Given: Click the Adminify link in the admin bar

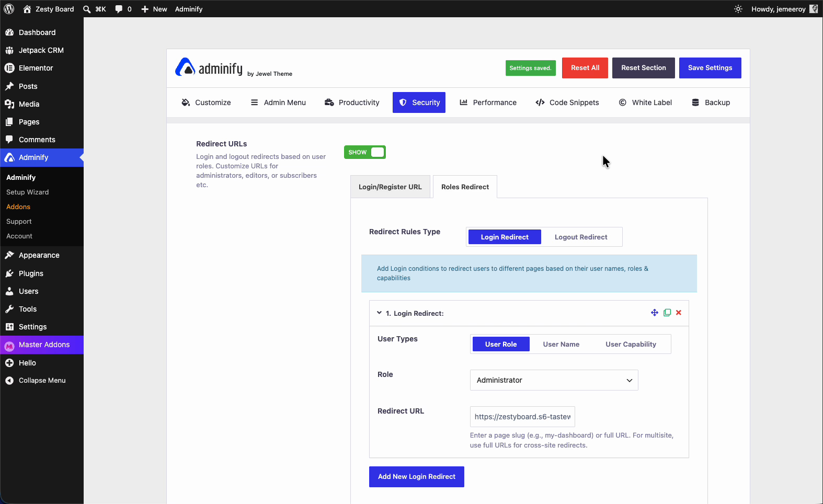Looking at the screenshot, I should point(189,9).
